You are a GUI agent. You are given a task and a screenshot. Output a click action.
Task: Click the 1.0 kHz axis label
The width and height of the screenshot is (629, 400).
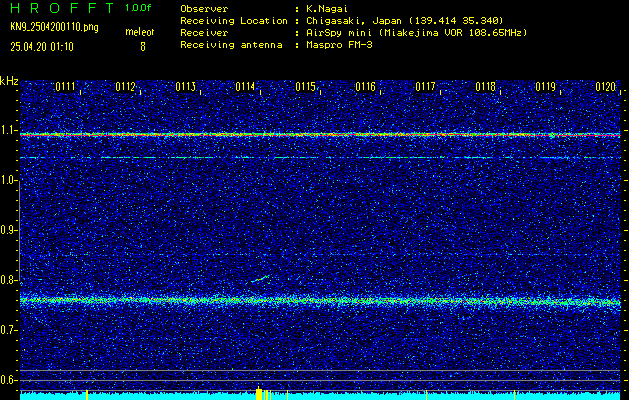coord(8,181)
